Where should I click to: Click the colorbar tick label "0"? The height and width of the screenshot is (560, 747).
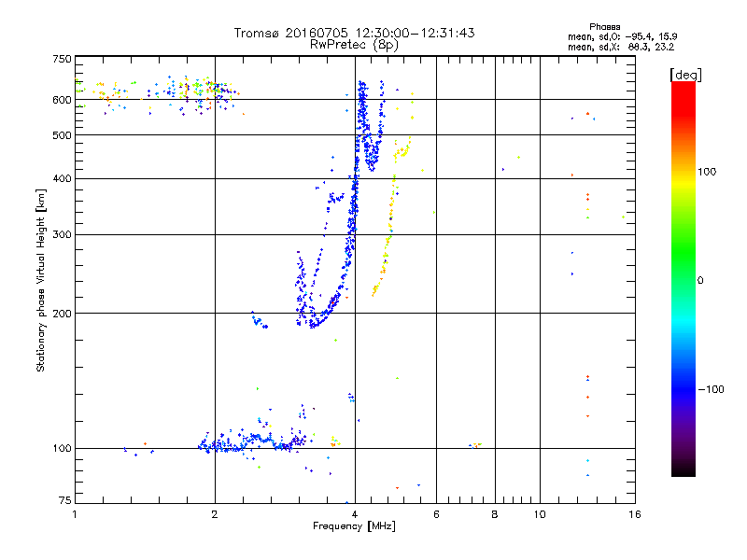[700, 281]
